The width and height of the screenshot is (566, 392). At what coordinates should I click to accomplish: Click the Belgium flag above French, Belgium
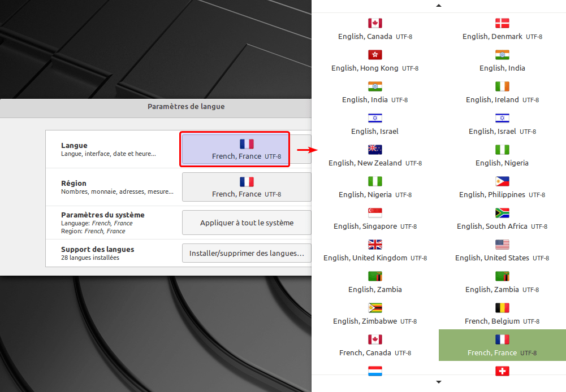point(502,308)
